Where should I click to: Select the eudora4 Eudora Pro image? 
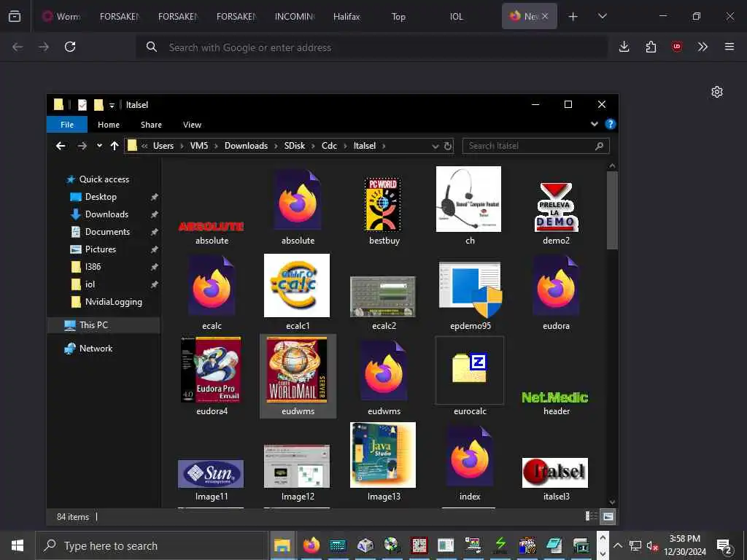[x=212, y=370]
